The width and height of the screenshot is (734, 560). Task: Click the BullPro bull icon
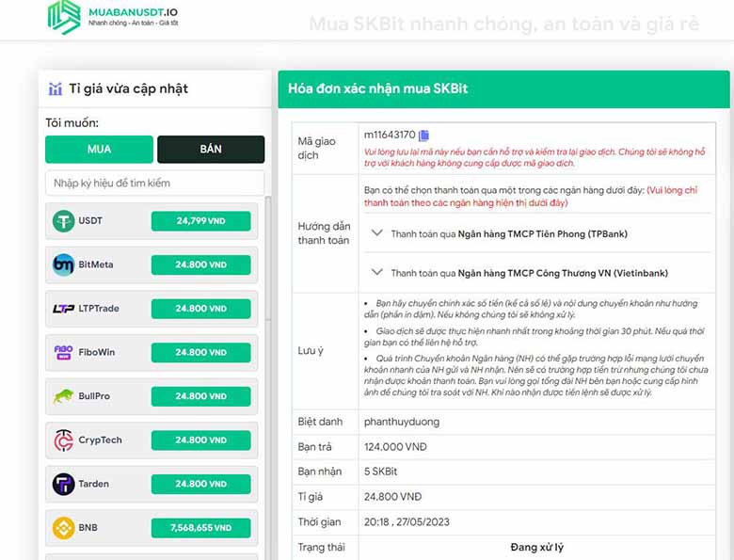coord(63,396)
